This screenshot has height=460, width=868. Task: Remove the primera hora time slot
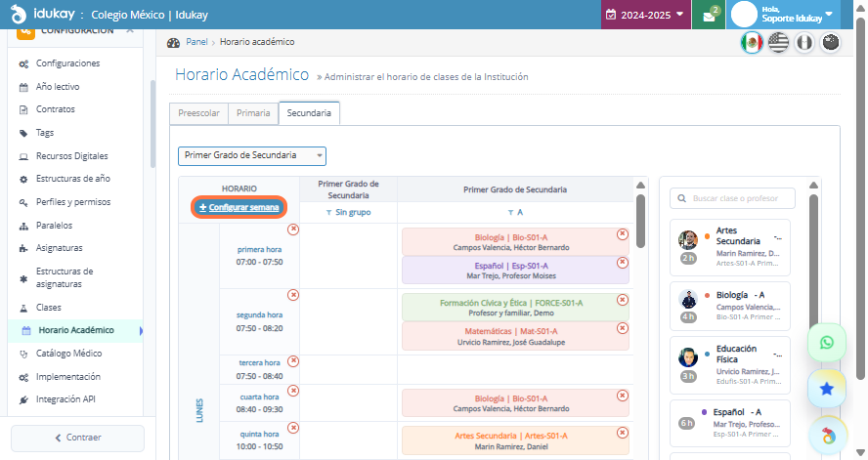tap(293, 229)
